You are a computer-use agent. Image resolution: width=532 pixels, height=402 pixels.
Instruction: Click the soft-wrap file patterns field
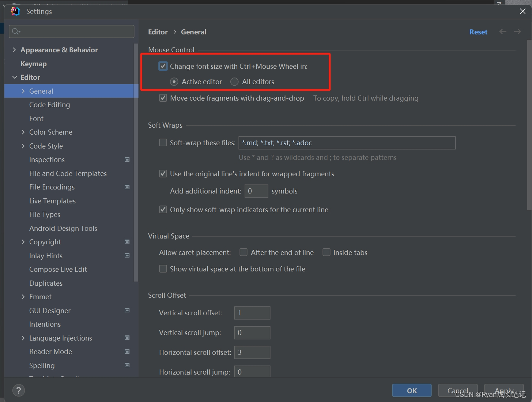[x=347, y=143]
